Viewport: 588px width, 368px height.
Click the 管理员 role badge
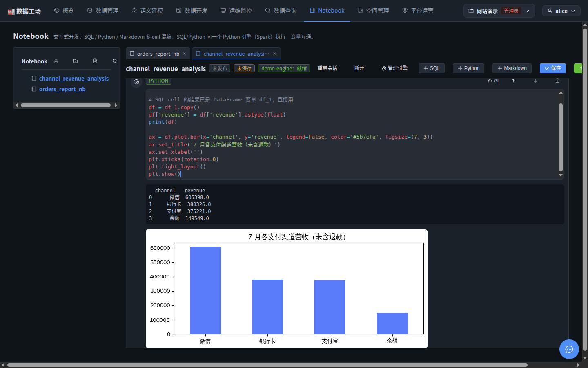(511, 11)
